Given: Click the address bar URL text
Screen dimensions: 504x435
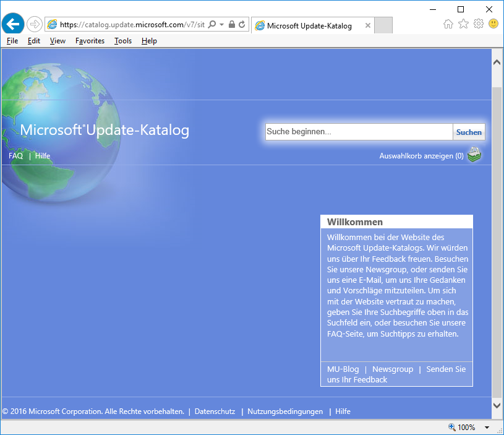Looking at the screenshot, I should coord(132,25).
